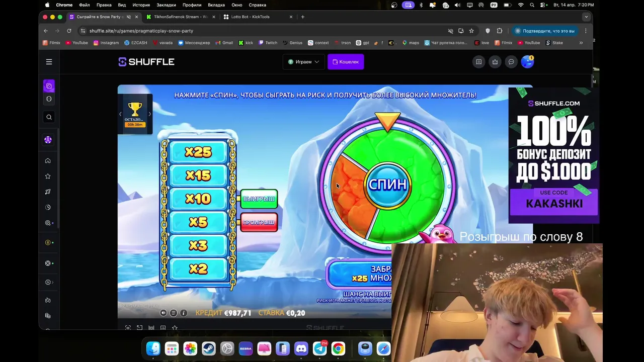Show previous tournament with left arrow
The width and height of the screenshot is (644, 362).
tap(120, 114)
